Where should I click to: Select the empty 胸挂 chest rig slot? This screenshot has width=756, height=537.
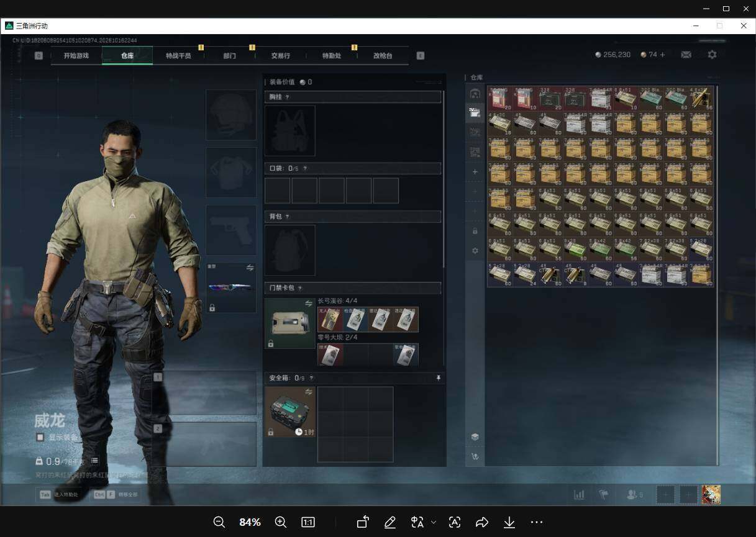[x=290, y=130]
